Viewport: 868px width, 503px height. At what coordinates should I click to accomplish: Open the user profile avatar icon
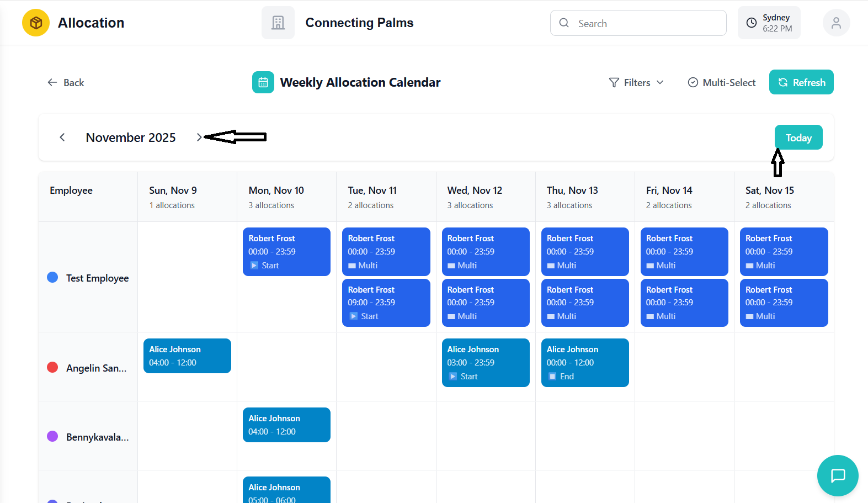pyautogui.click(x=836, y=23)
